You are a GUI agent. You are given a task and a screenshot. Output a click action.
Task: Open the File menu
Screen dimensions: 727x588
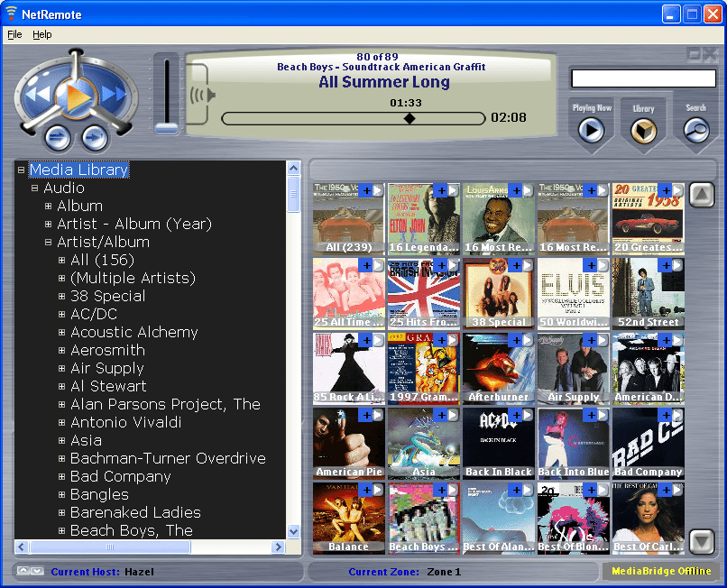pos(14,34)
